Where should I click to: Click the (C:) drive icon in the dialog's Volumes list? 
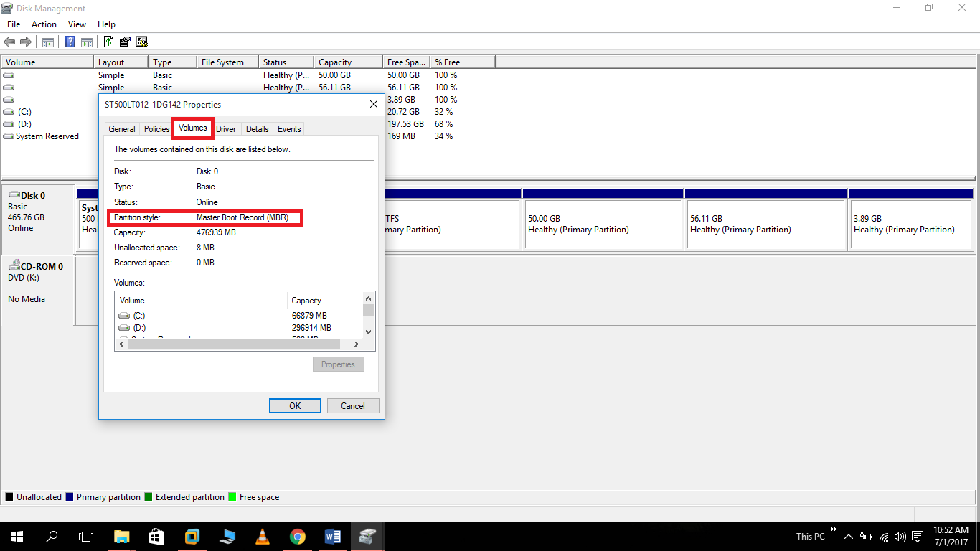coord(125,315)
